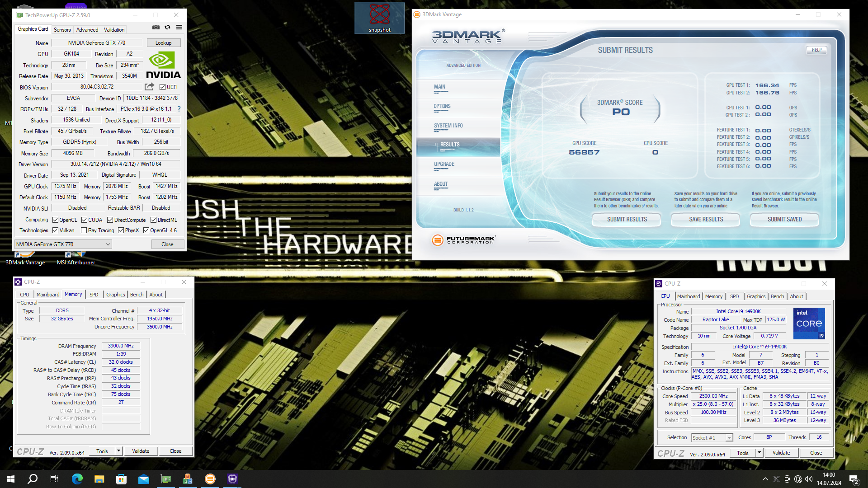Toggle the Vulkan checkbox
The height and width of the screenshot is (488, 868).
tap(55, 230)
